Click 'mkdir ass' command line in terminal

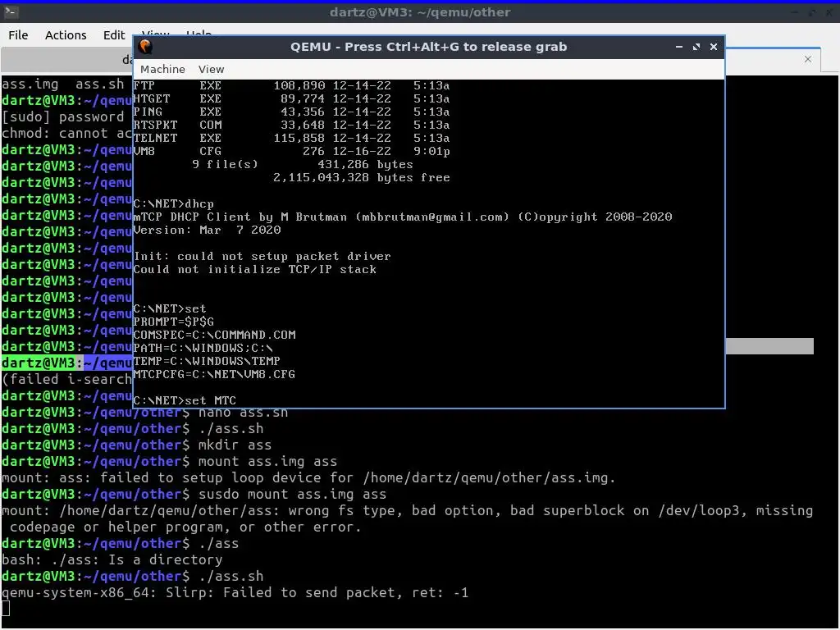pyautogui.click(x=137, y=445)
